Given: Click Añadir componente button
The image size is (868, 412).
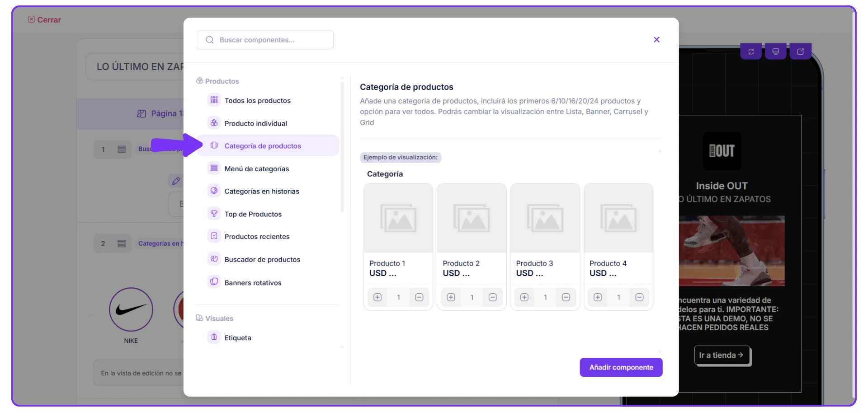Looking at the screenshot, I should tap(621, 367).
